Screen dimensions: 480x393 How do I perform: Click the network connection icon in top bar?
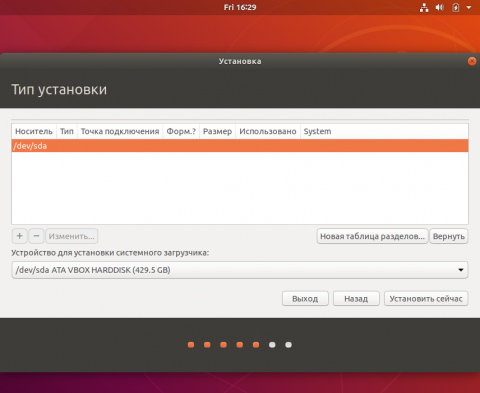(424, 7)
